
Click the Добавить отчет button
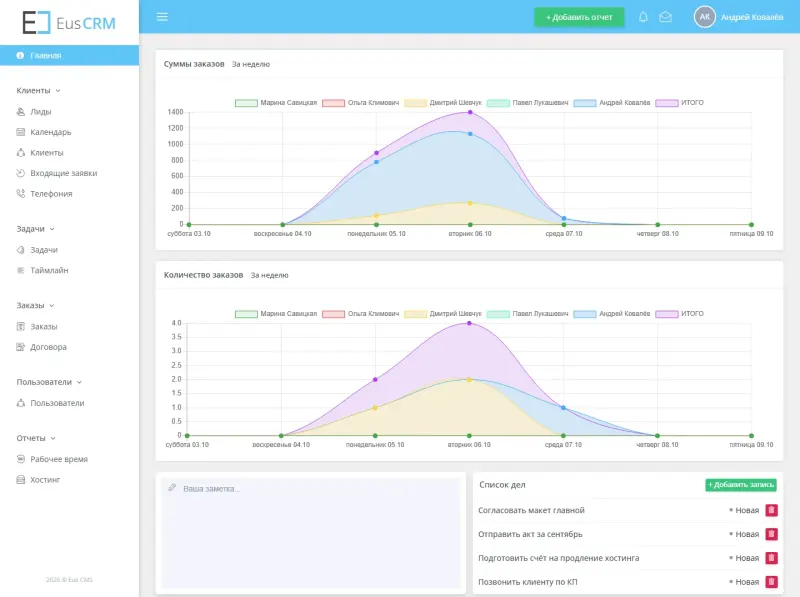tap(579, 17)
